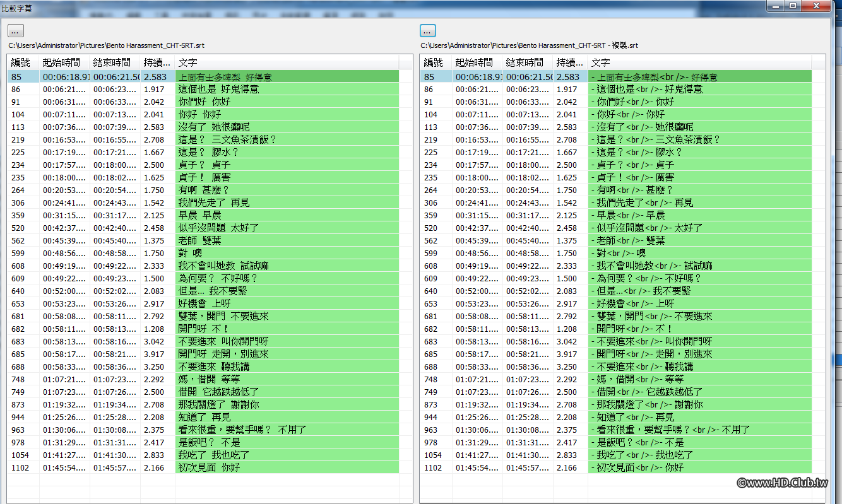Select right list text - 那我關燈了<br />- 謝謝你
The width and height of the screenshot is (842, 504).
(x=647, y=404)
